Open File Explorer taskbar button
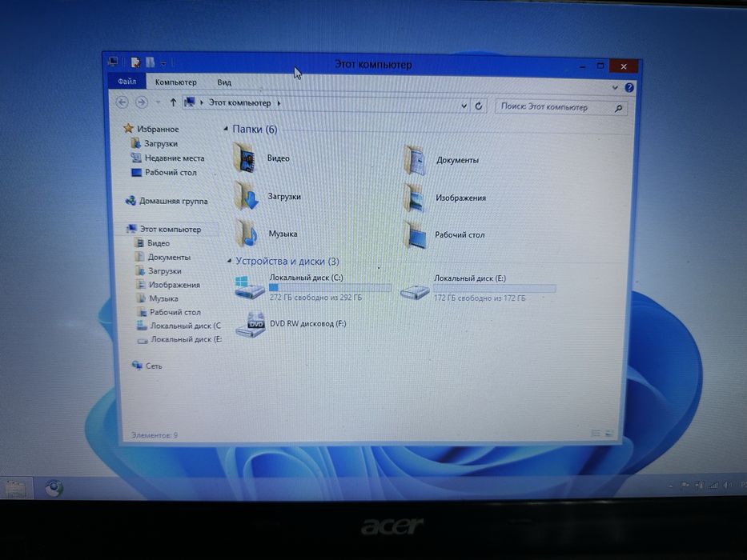Screen dimensions: 747x560 pyautogui.click(x=15, y=489)
